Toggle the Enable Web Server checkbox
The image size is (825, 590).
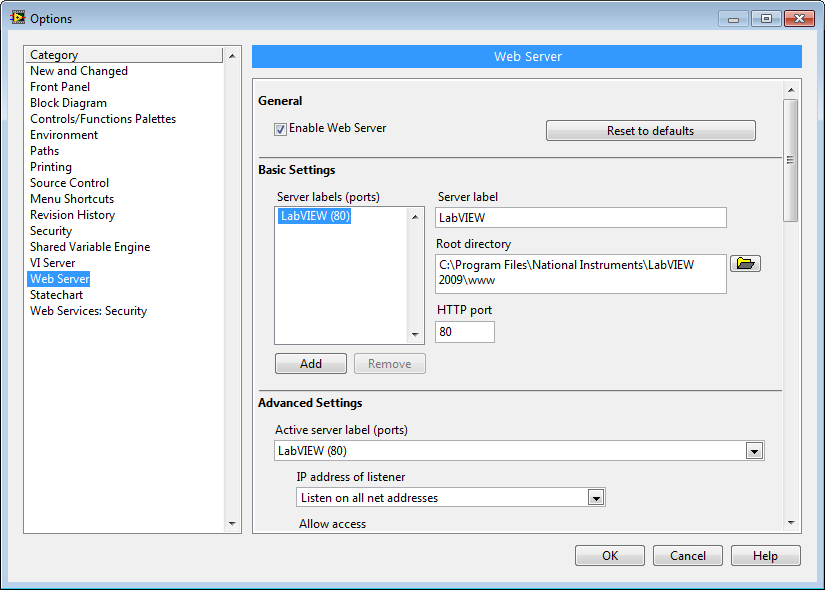280,129
